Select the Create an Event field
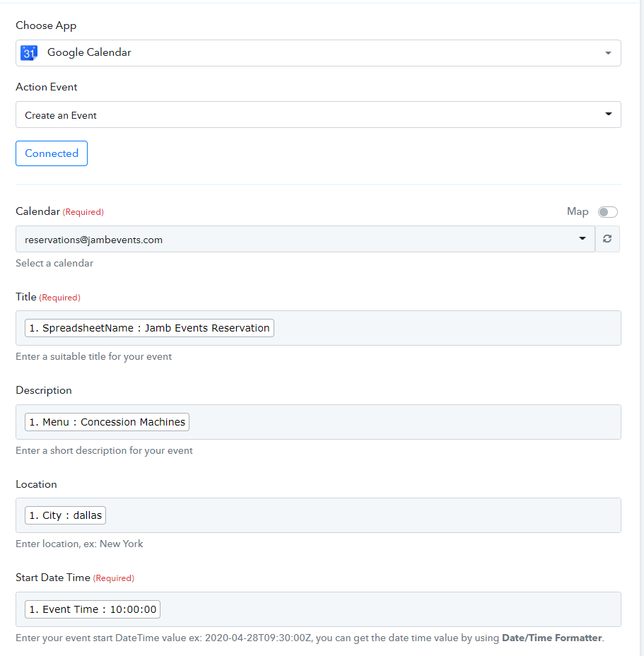The width and height of the screenshot is (644, 656). point(318,115)
